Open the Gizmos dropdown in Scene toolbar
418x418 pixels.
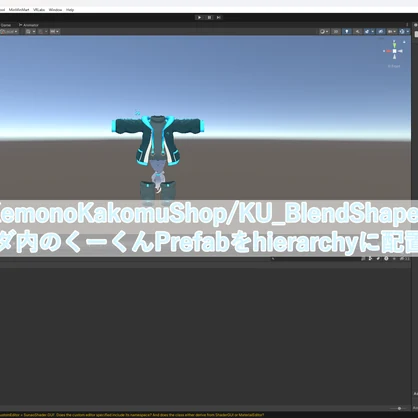tap(404, 32)
